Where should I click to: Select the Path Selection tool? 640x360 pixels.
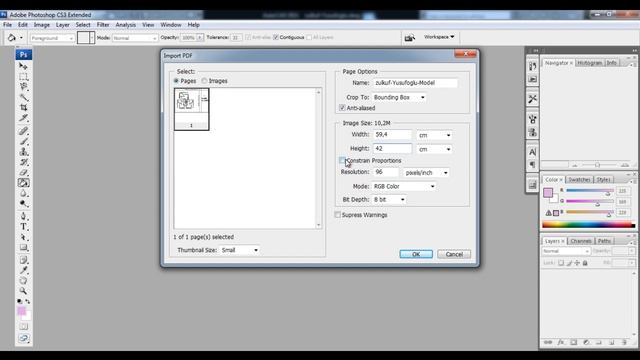(x=23, y=237)
